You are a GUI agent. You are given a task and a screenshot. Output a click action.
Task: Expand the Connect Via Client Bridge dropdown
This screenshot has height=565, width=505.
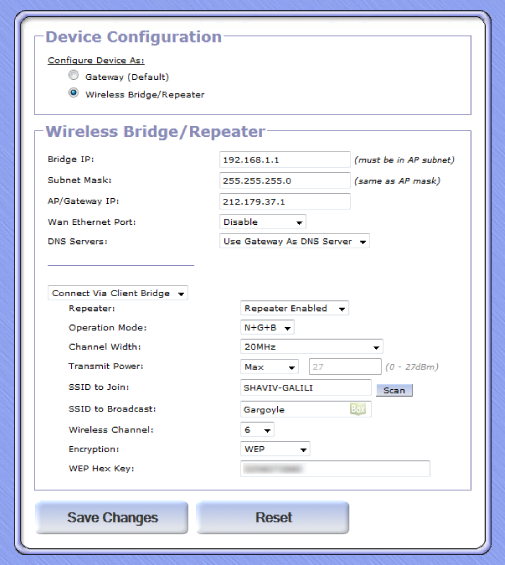click(x=118, y=293)
